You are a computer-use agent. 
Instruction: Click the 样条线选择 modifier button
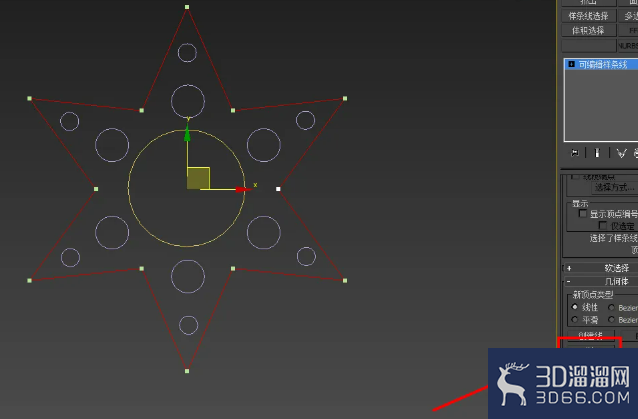(x=588, y=16)
